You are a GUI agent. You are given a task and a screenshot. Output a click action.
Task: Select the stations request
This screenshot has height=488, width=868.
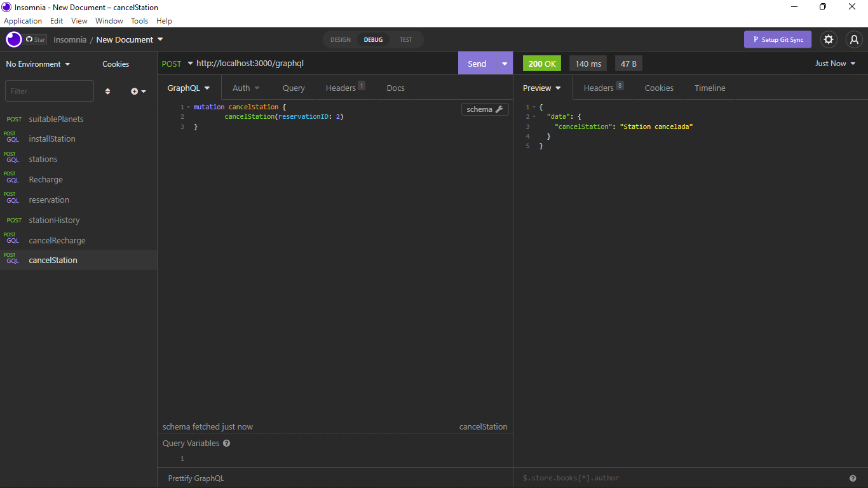pos(78,159)
